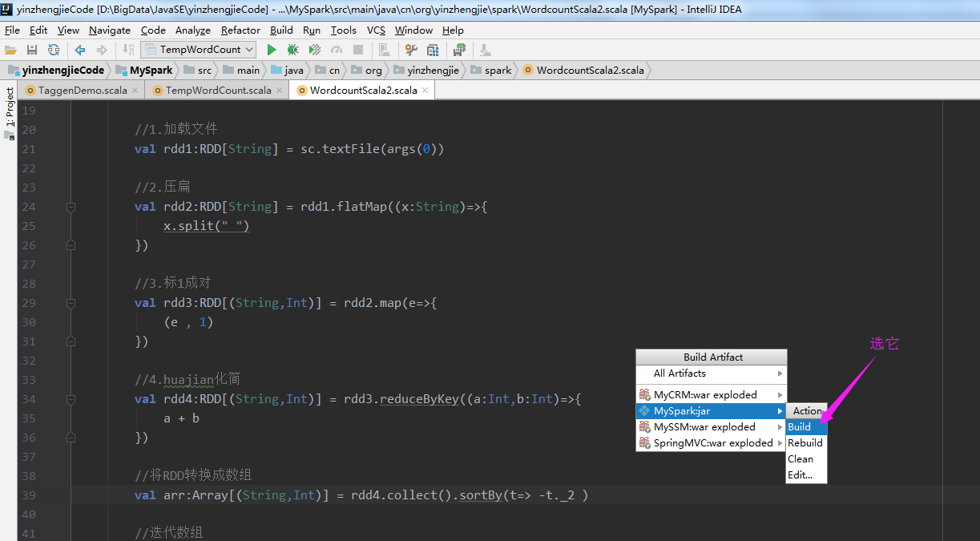This screenshot has height=541, width=980.
Task: Click the SDK chip save icon
Action: click(x=459, y=50)
